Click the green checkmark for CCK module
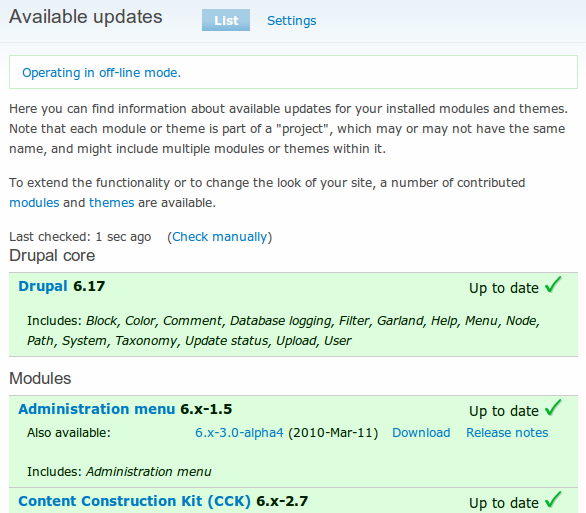This screenshot has width=586, height=513. tap(553, 500)
